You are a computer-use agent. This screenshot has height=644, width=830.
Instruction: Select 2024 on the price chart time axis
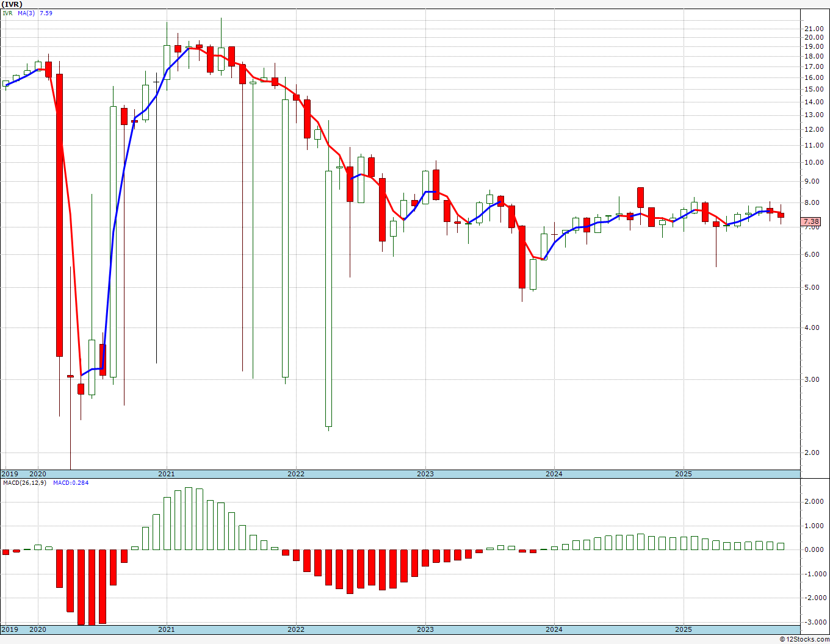[554, 474]
